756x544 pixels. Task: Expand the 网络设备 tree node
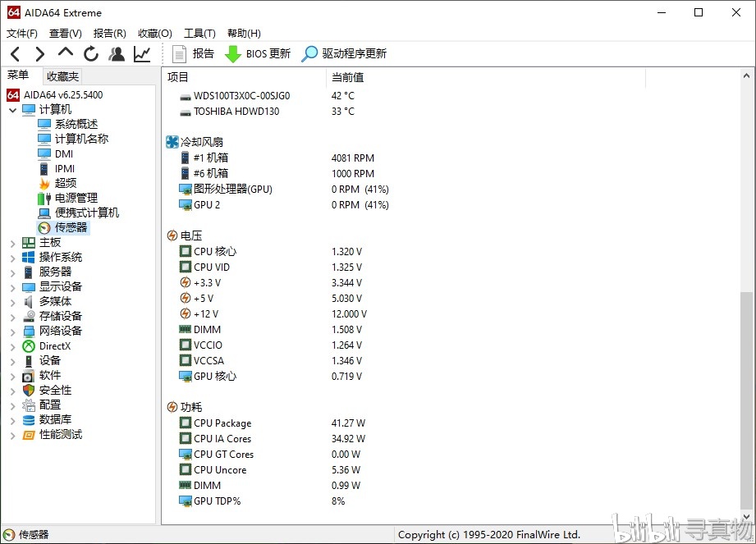tap(12, 332)
